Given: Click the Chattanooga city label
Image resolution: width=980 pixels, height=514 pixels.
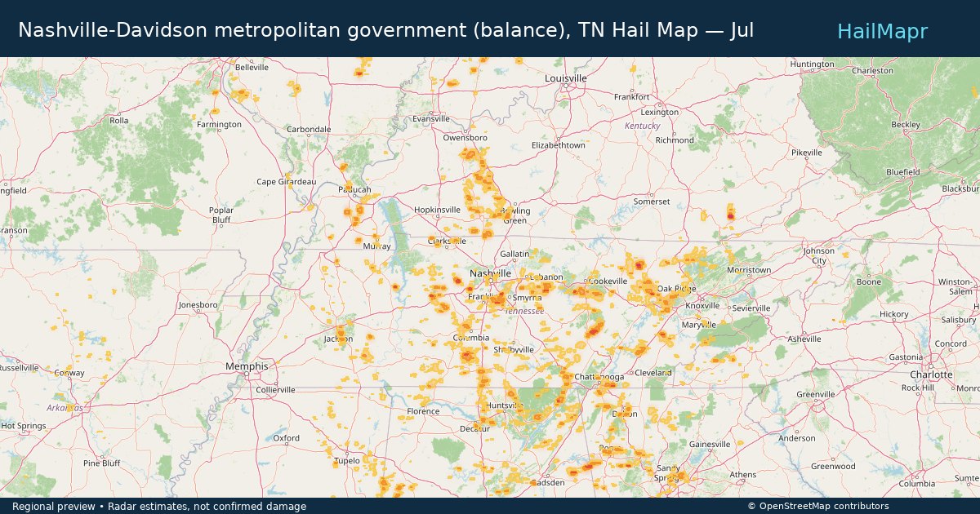Looking at the screenshot, I should click(599, 376).
